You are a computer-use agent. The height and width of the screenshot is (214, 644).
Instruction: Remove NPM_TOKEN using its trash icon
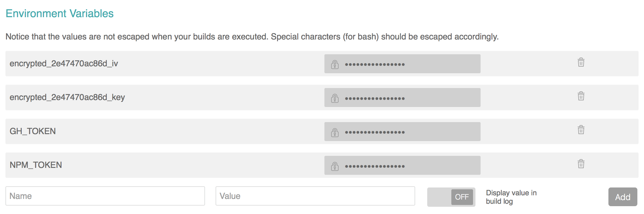point(581,164)
